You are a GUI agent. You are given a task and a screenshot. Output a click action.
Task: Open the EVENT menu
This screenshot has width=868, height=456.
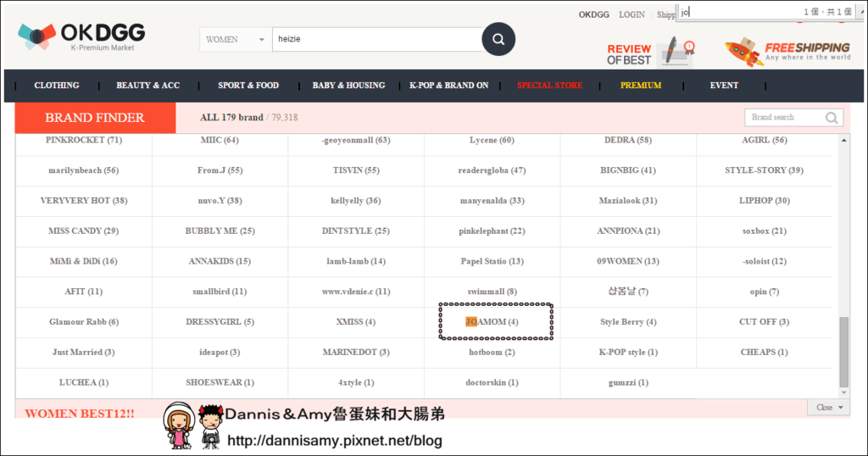724,86
